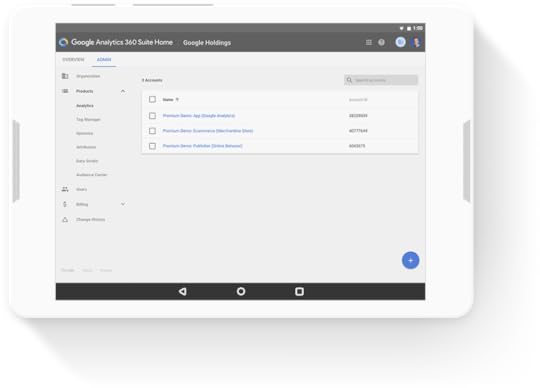Click the Organization building icon in sidebar
This screenshot has height=388, width=540.
(x=65, y=76)
